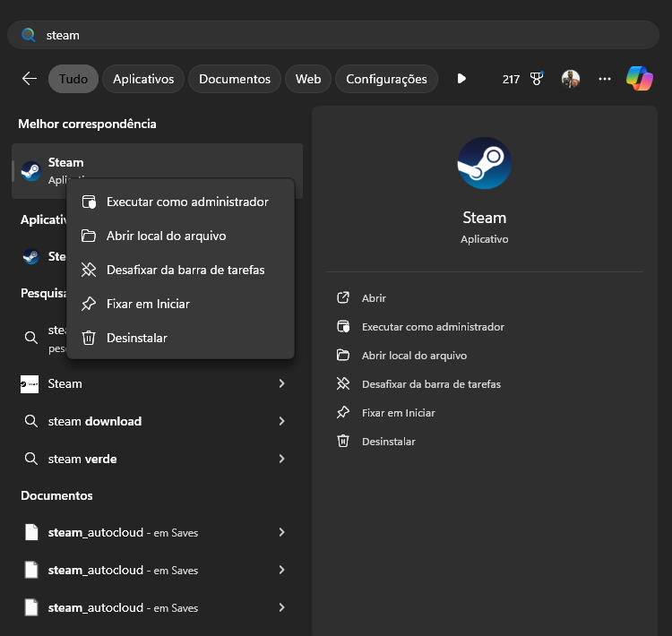The width and height of the screenshot is (672, 636).
Task: Open the rewards trophy icon
Action: tap(536, 79)
